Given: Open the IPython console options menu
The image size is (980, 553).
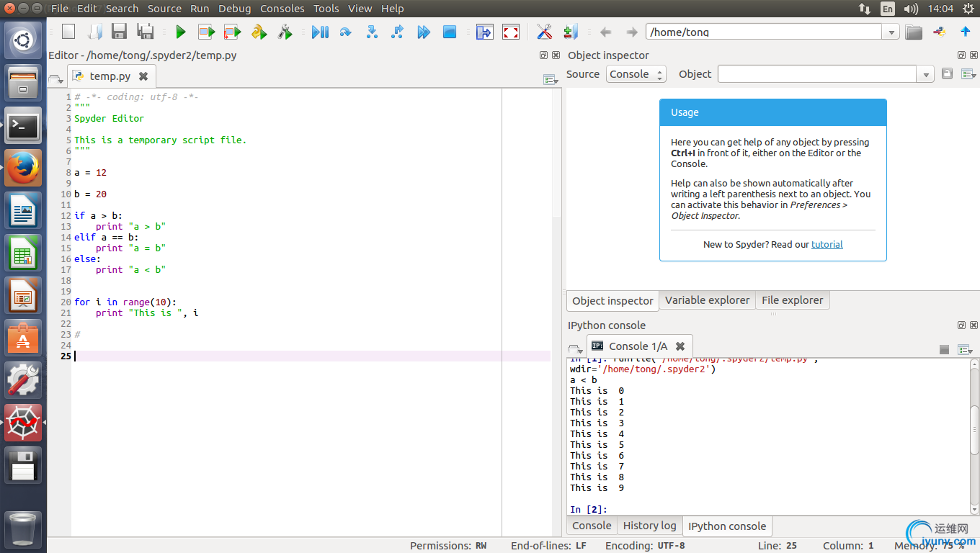Looking at the screenshot, I should coord(966,349).
